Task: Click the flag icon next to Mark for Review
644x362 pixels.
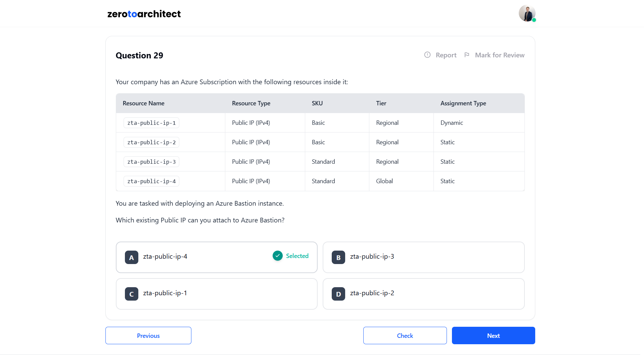Action: [467, 55]
